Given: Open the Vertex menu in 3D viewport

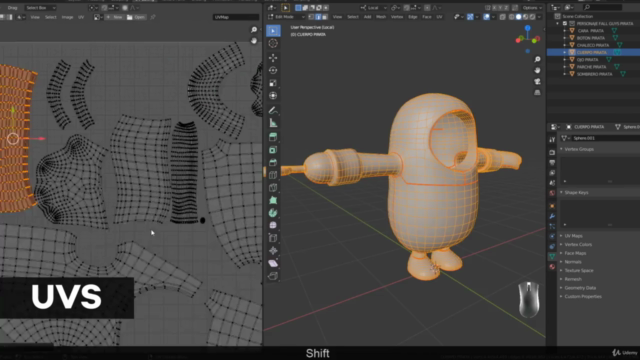Looking at the screenshot, I should coord(397,17).
